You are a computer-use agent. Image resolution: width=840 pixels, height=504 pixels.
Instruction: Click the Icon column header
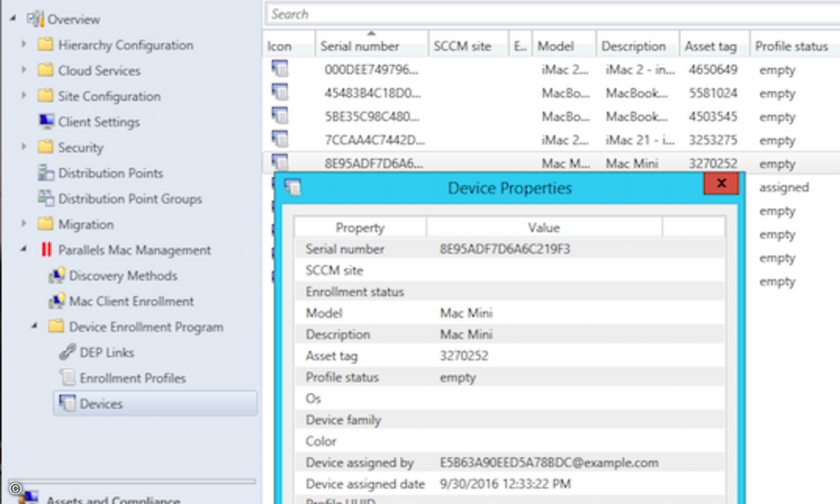click(289, 46)
